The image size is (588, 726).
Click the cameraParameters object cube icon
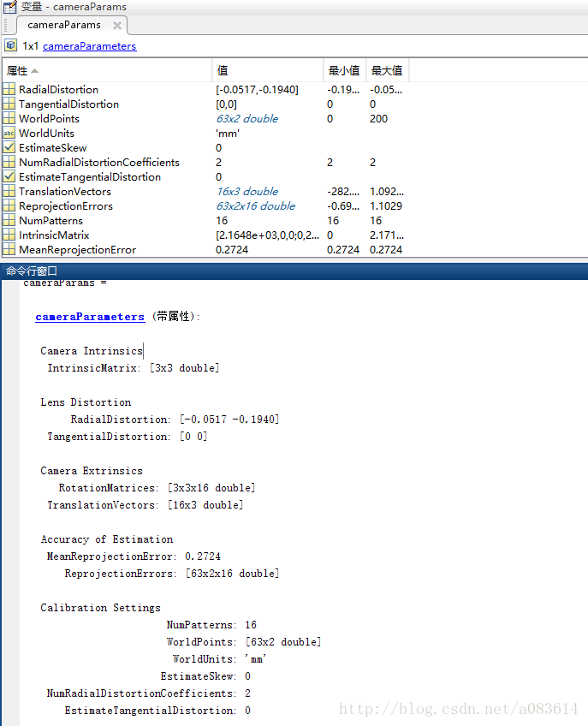[10, 45]
